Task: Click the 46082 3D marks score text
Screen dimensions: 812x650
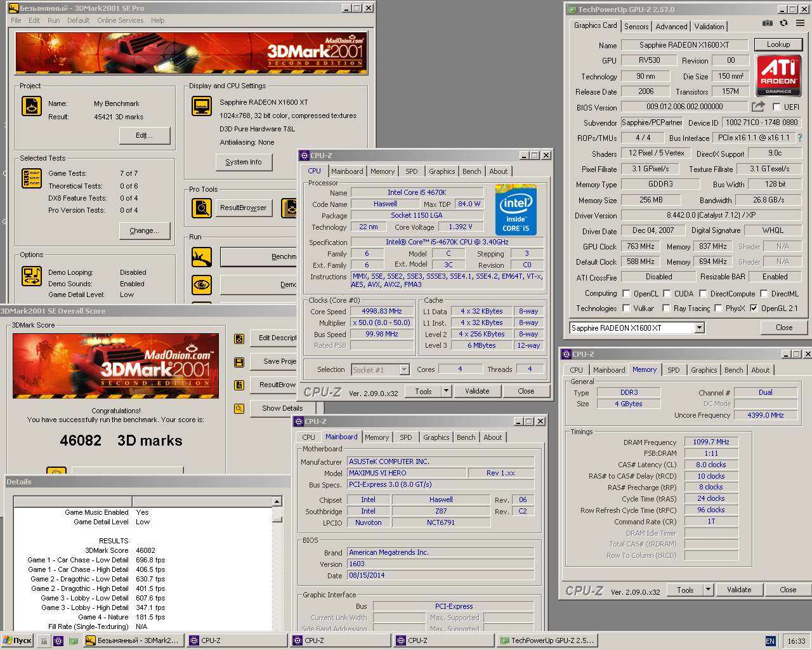Action: click(x=121, y=441)
